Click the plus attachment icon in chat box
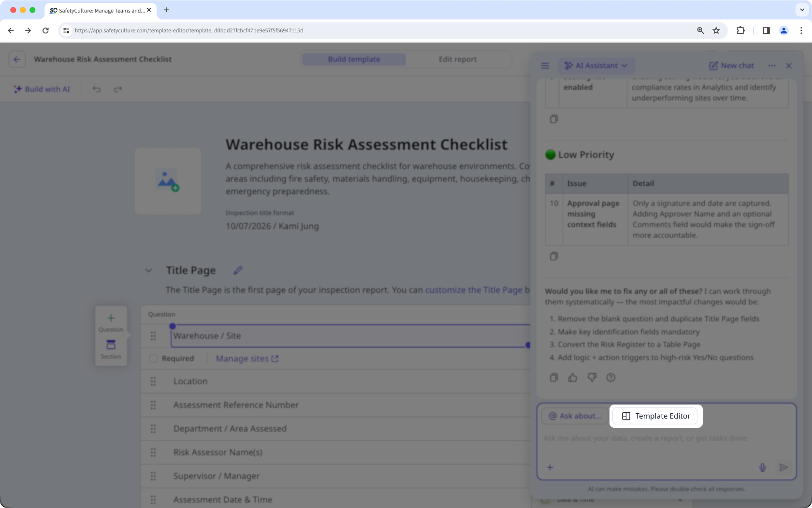Viewport: 812px width, 508px height. pos(550,467)
